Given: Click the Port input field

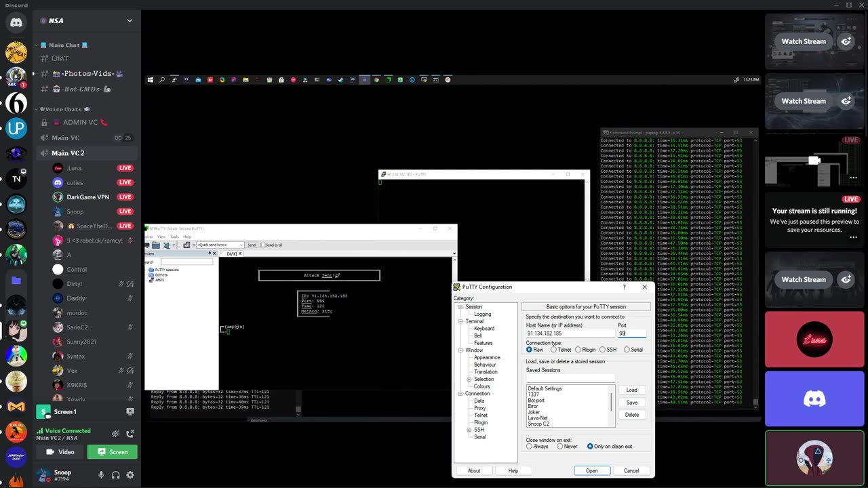Looking at the screenshot, I should [632, 333].
